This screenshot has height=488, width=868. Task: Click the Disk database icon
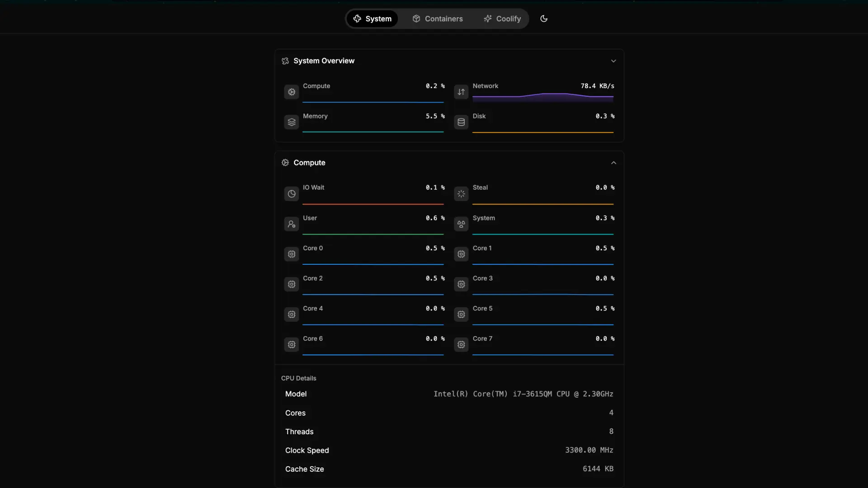pos(461,122)
